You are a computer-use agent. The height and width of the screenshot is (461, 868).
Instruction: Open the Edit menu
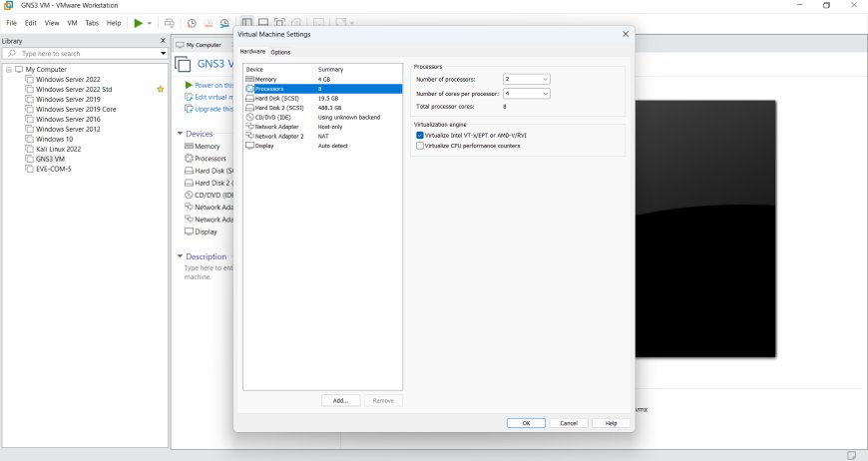pyautogui.click(x=31, y=23)
